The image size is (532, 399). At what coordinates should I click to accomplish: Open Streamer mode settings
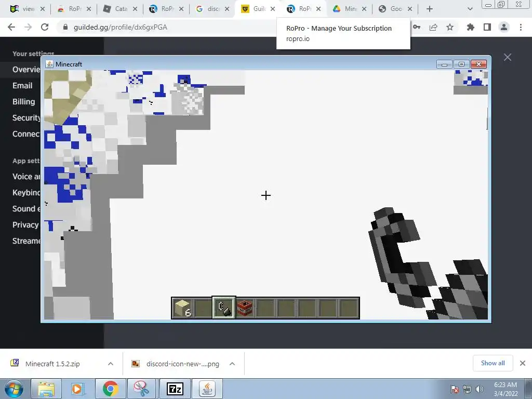26,241
